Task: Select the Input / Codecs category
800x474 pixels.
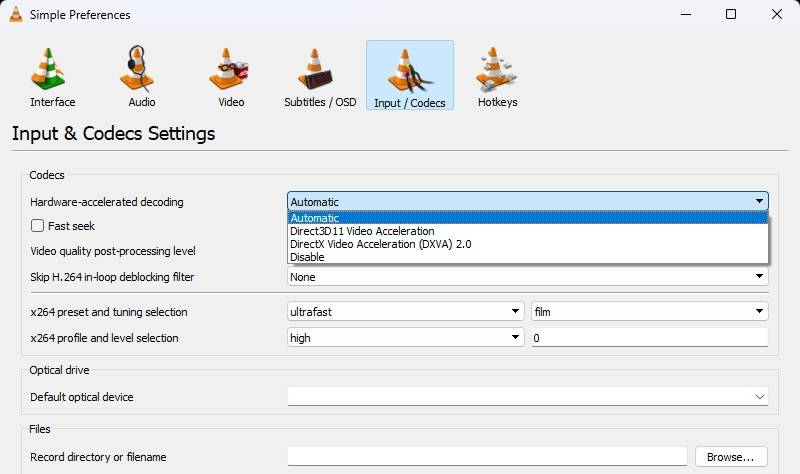Action: click(410, 76)
